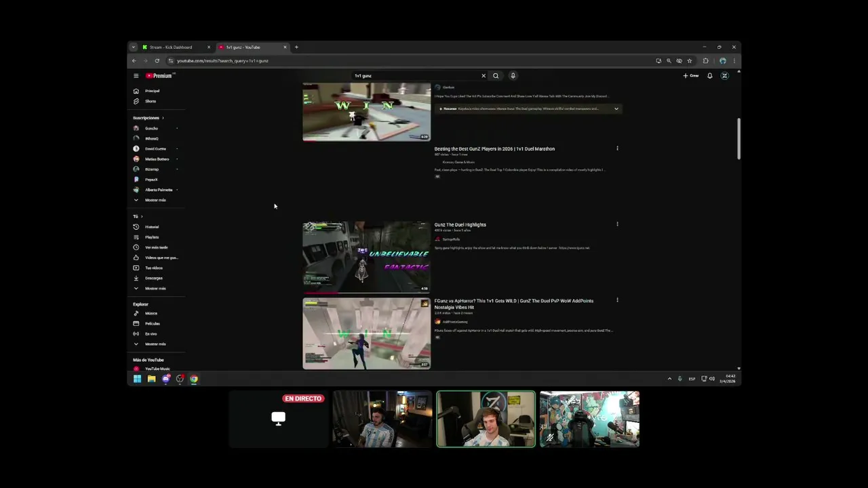Open Guncho subscription channel
The width and height of the screenshot is (868, 488).
coord(151,128)
